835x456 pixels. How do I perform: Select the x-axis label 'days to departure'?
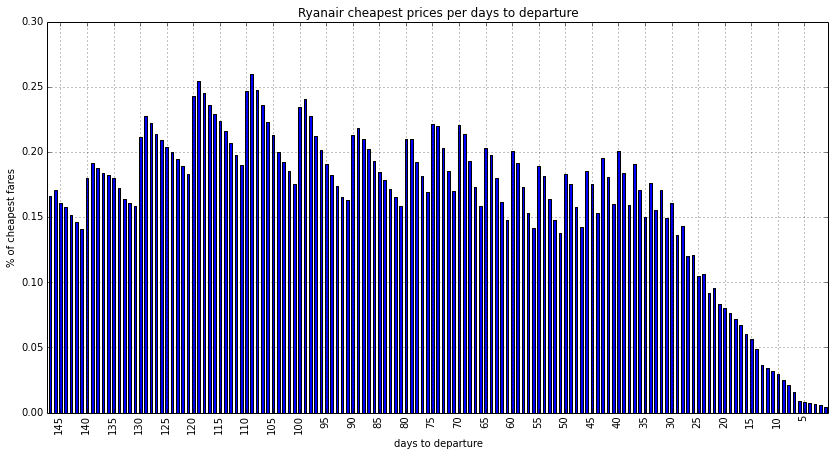pos(438,443)
